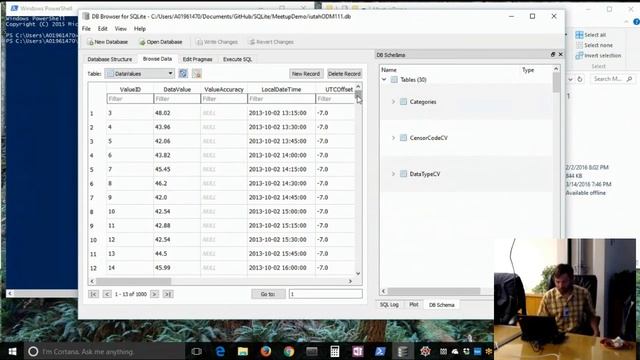The image size is (640, 360).
Task: Click the Select none option in File Explorer
Action: 594,45
